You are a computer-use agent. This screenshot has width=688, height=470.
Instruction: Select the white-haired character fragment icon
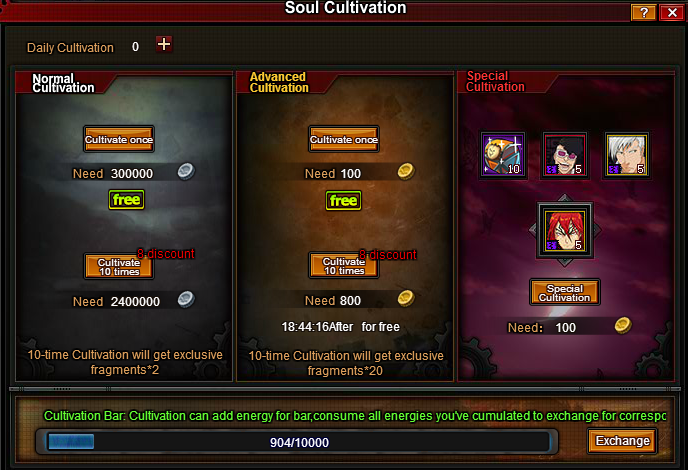coord(626,155)
